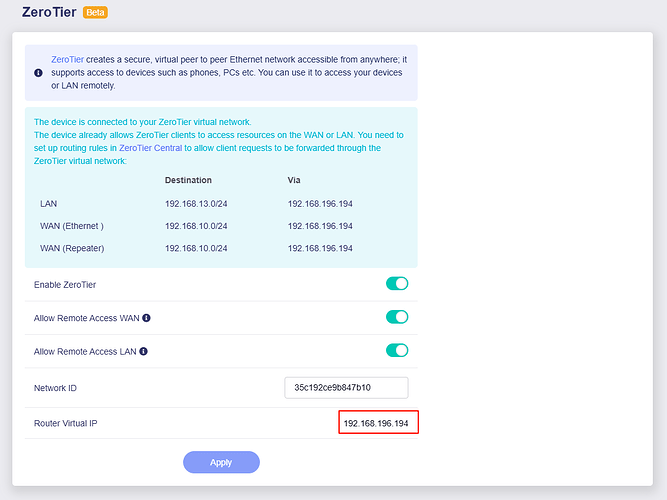Disable the Enable ZeroTier switch
This screenshot has width=667, height=500.
point(397,284)
